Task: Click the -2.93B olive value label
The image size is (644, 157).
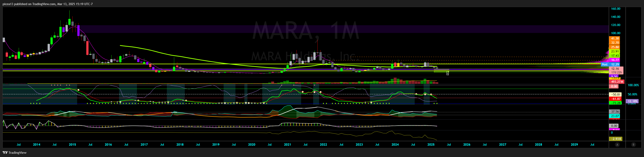Action: click(616, 139)
